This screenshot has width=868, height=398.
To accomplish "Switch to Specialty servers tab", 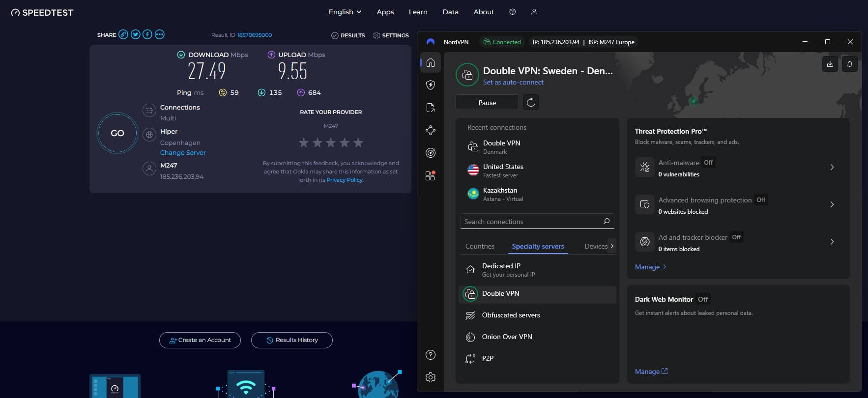I will coord(538,246).
